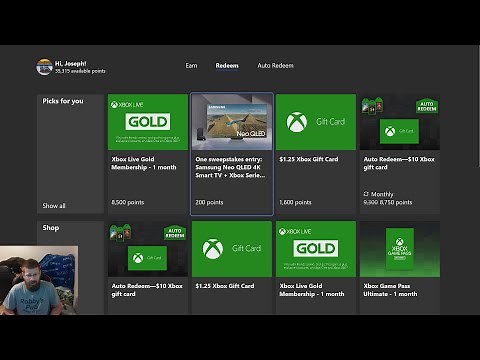Open $1.25 Gift Card image in Picks row
This screenshot has height=360, width=480.
tap(316, 122)
